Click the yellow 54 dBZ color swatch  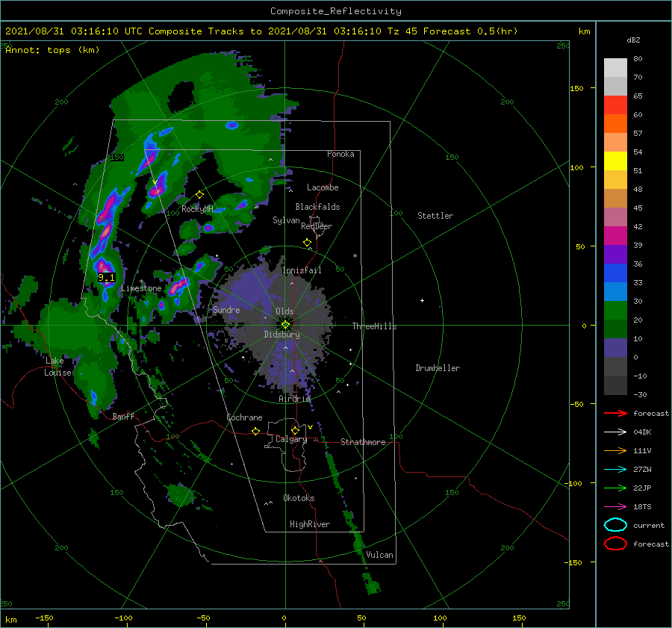[615, 161]
